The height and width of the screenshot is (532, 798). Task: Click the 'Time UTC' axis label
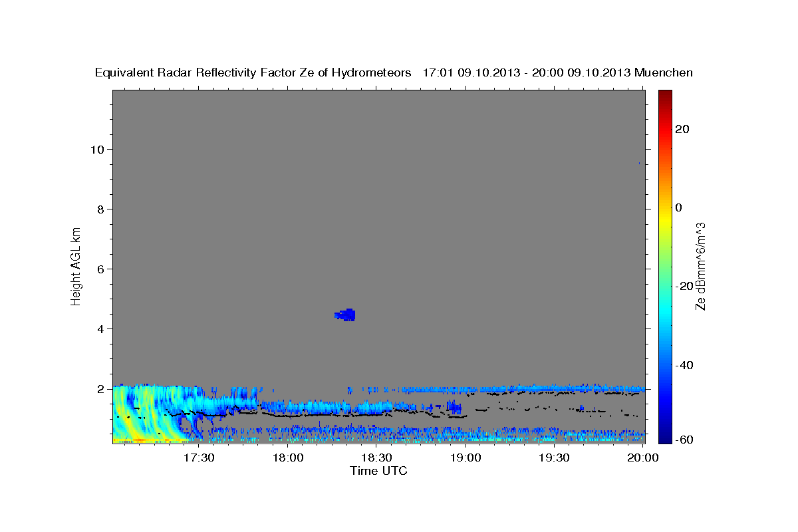[378, 471]
